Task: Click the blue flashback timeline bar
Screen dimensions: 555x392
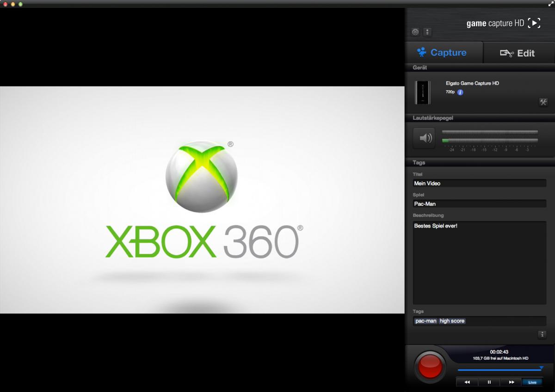Action: pyautogui.click(x=499, y=370)
